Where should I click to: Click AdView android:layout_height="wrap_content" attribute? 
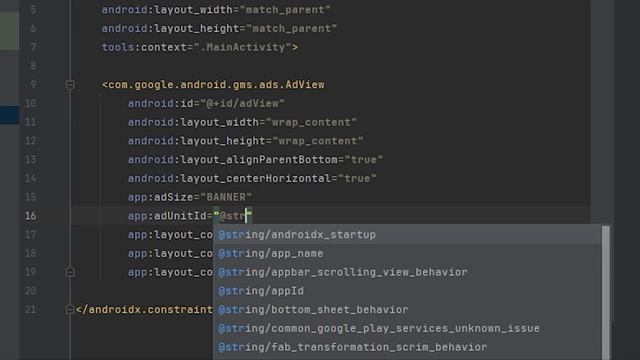[x=246, y=141]
